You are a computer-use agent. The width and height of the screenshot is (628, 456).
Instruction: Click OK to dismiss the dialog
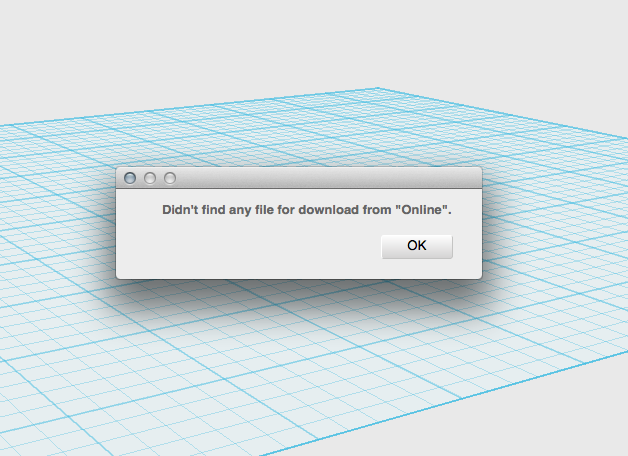[417, 246]
